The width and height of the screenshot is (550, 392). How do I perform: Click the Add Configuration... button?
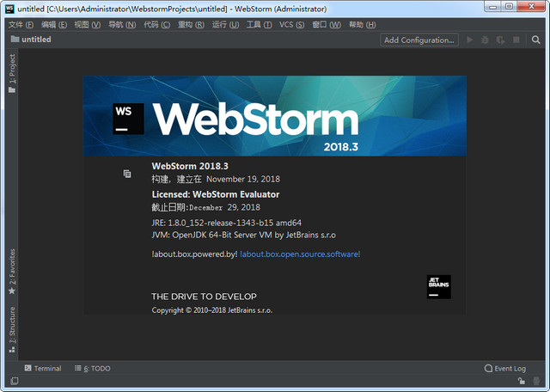[419, 40]
